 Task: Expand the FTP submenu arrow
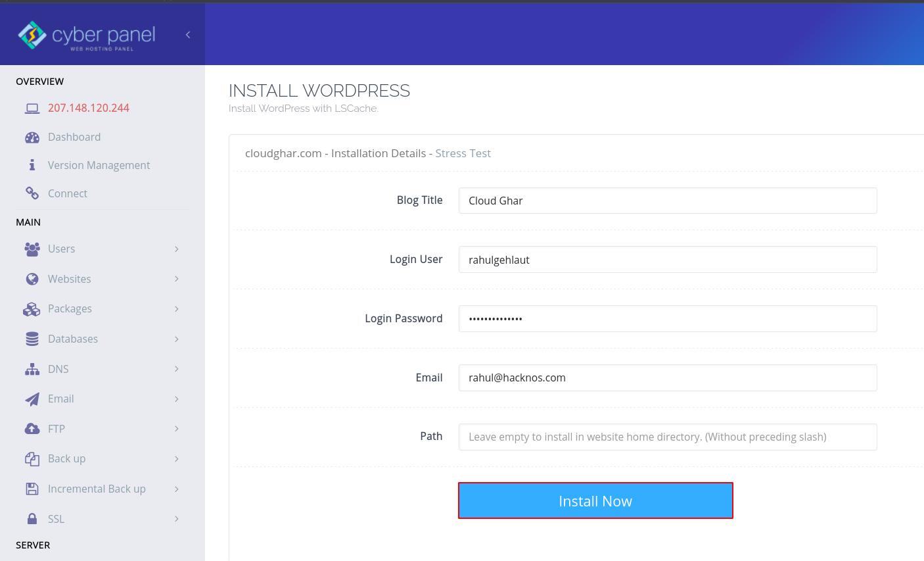[x=177, y=429]
